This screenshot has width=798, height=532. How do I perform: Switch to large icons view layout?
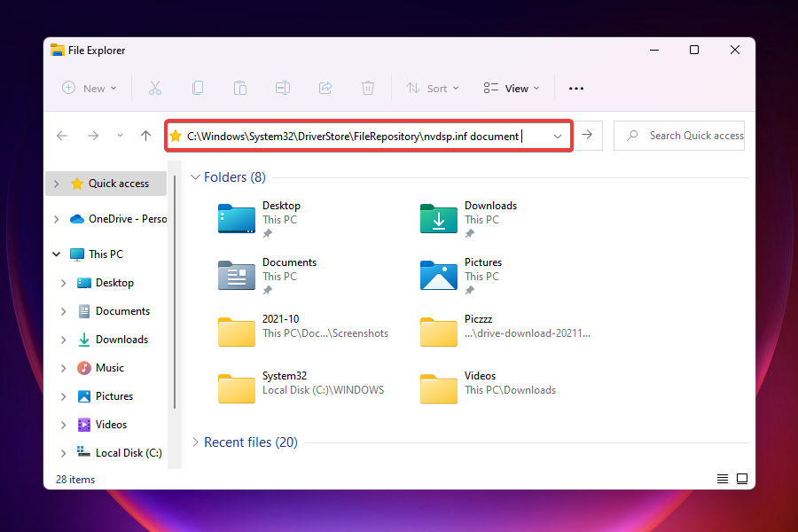click(x=742, y=478)
